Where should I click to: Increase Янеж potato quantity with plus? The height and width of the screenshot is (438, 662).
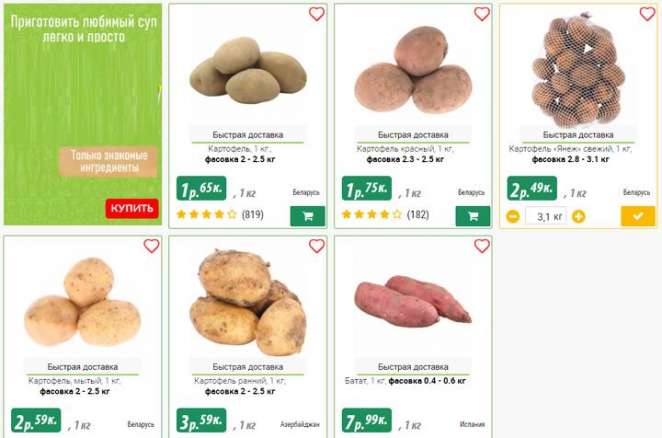(x=578, y=217)
